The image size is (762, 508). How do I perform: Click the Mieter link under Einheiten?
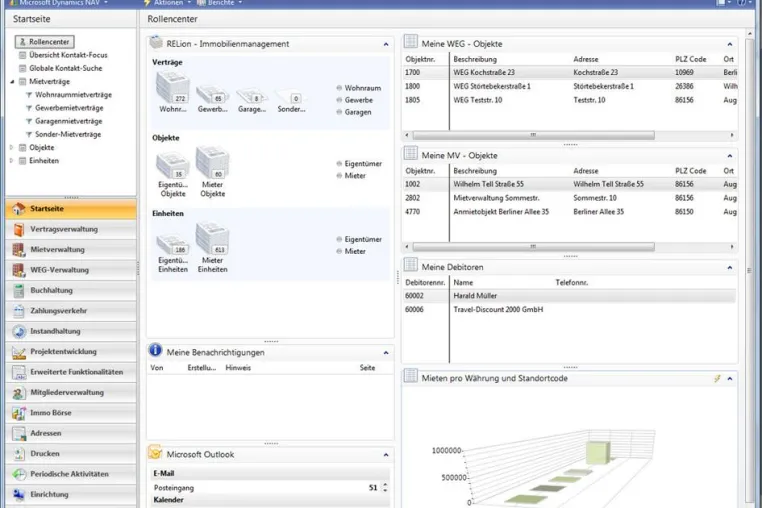pos(355,251)
